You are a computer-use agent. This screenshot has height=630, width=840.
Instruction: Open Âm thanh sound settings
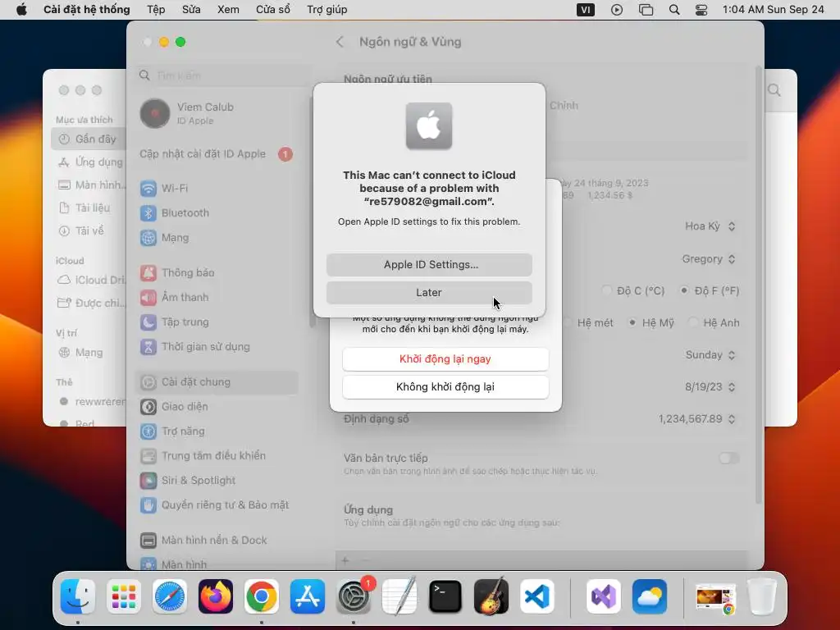point(217,297)
